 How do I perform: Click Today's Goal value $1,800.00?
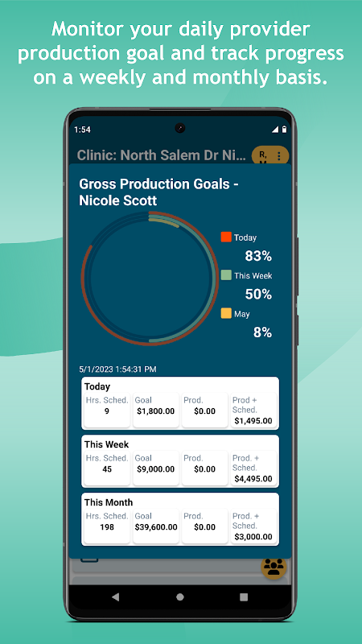coord(156,411)
